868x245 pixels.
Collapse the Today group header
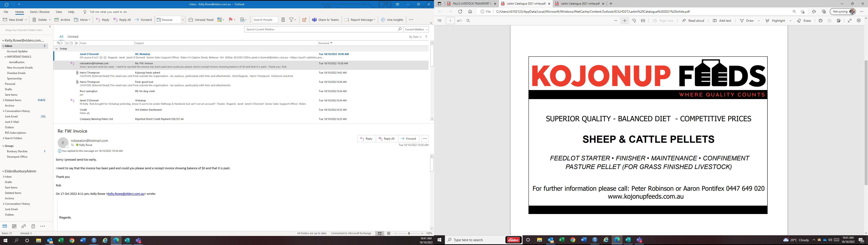(x=57, y=49)
